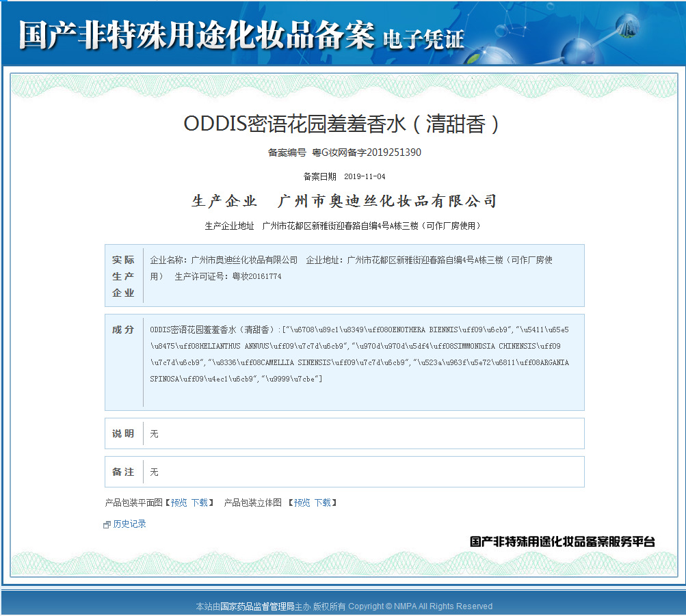Image resolution: width=686 pixels, height=616 pixels.
Task: Click the ingredient text containing HELIANTHUS ANNUUS
Action: coord(356,346)
